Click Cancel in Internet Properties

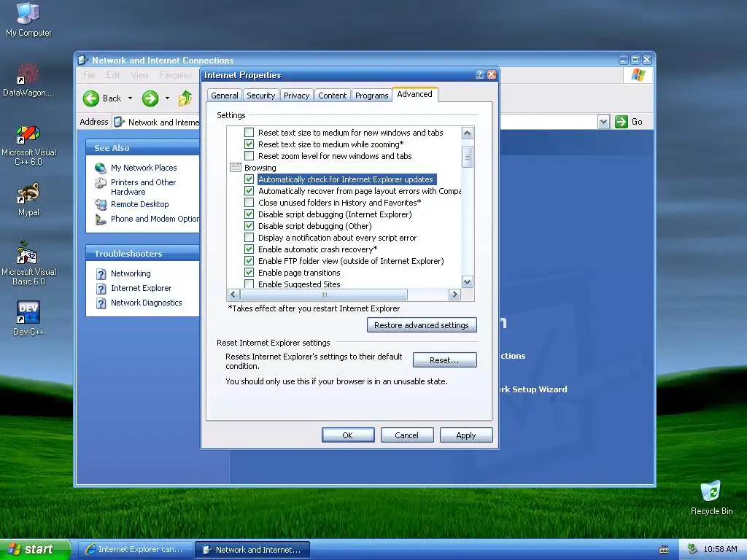(407, 435)
